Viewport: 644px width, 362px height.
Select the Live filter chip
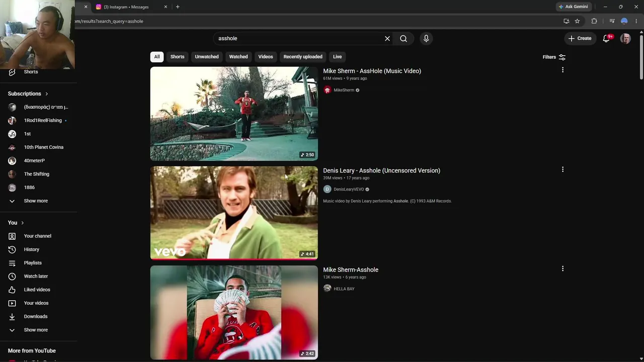(337, 57)
